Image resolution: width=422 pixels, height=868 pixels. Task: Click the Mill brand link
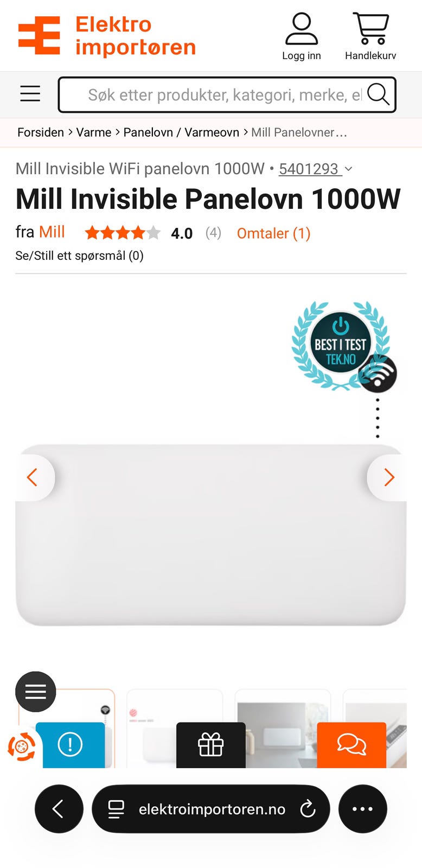click(x=52, y=232)
